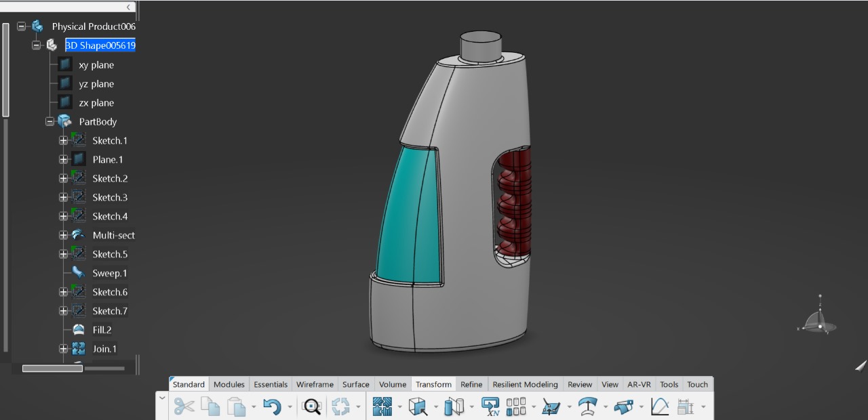Click the Copy icon in toolbar

click(210, 406)
